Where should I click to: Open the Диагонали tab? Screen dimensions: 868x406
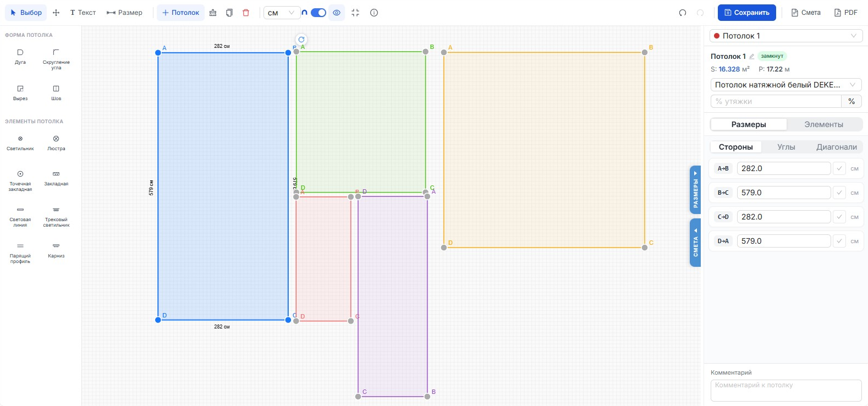[x=837, y=147]
